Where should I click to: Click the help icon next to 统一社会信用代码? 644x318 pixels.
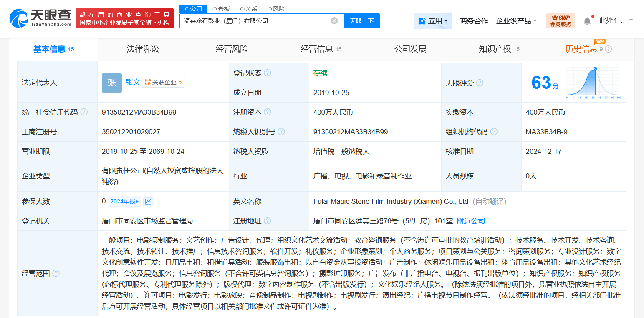[x=84, y=112]
